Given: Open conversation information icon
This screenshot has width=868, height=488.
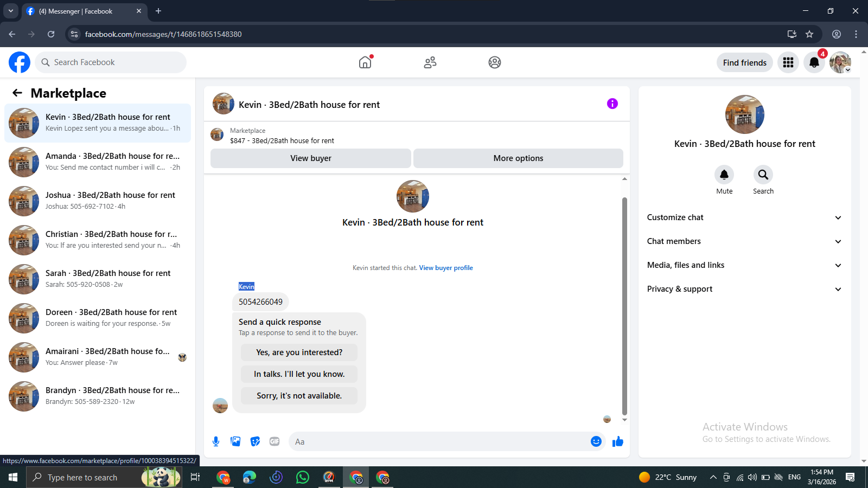Looking at the screenshot, I should pyautogui.click(x=612, y=104).
